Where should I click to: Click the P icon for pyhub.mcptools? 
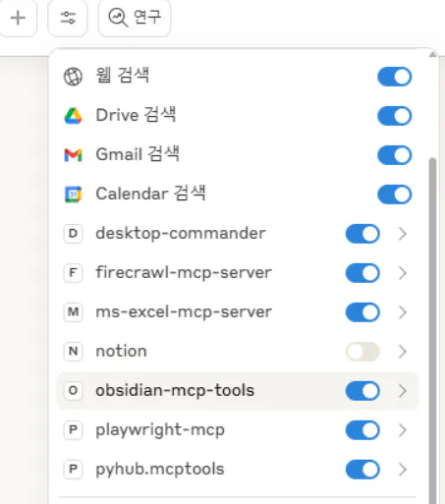click(x=73, y=469)
